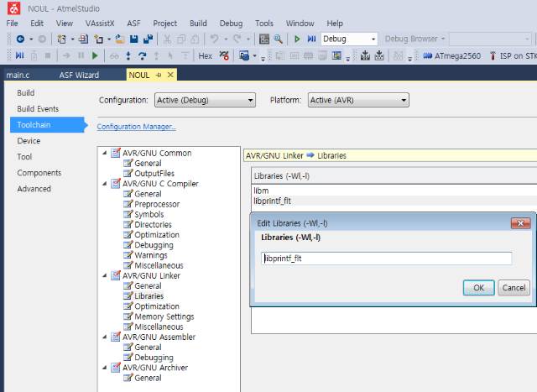Open the Configuration Active (Debug) dropdown
537x392 pixels.
pos(204,100)
